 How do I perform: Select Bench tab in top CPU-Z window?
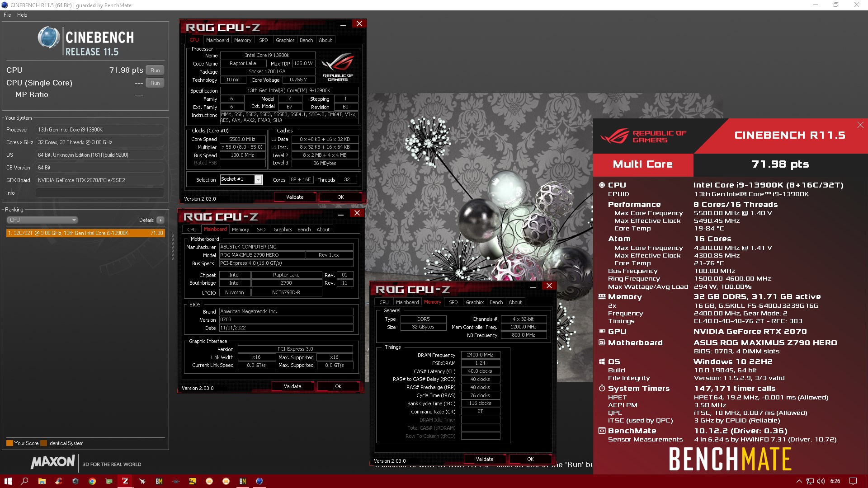pos(307,40)
